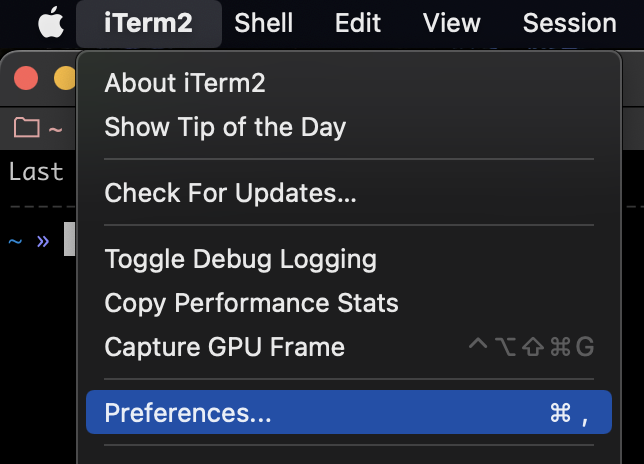This screenshot has height=464, width=644.
Task: Open the Shell menu
Action: 264,23
